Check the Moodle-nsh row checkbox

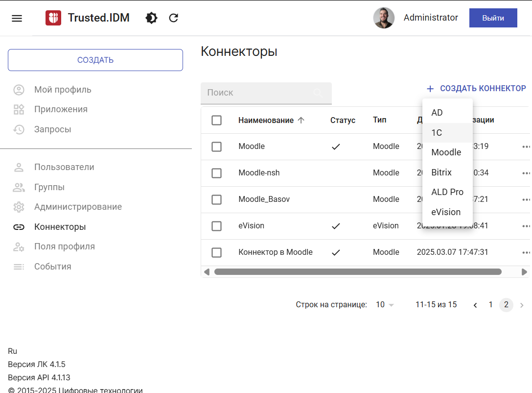click(216, 173)
